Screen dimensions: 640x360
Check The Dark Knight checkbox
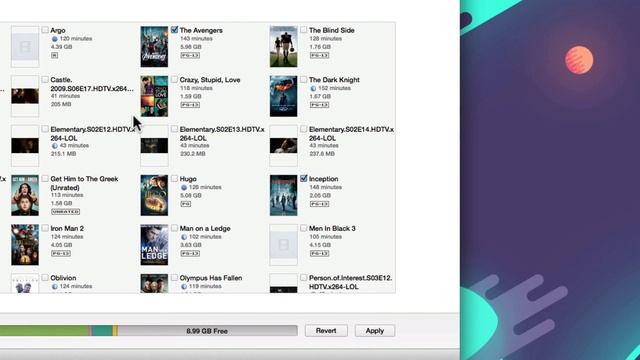tap(303, 79)
